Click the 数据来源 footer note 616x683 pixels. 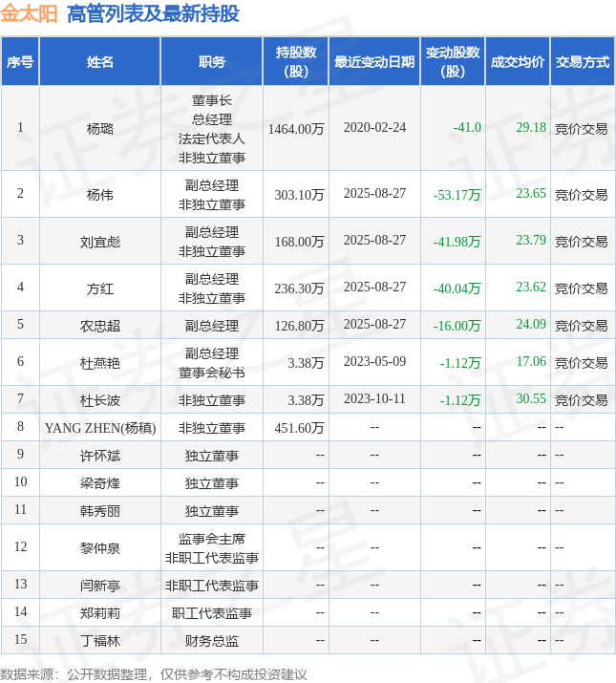(x=154, y=674)
